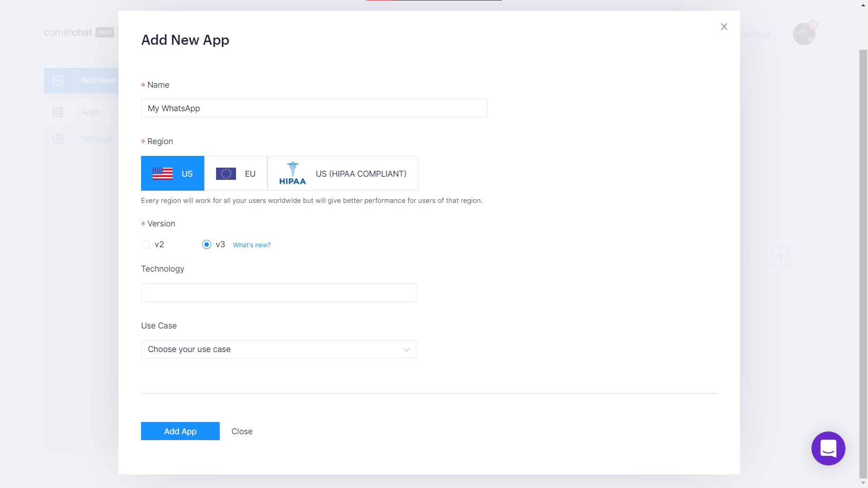
Task: Click the Name input field
Action: (314, 108)
